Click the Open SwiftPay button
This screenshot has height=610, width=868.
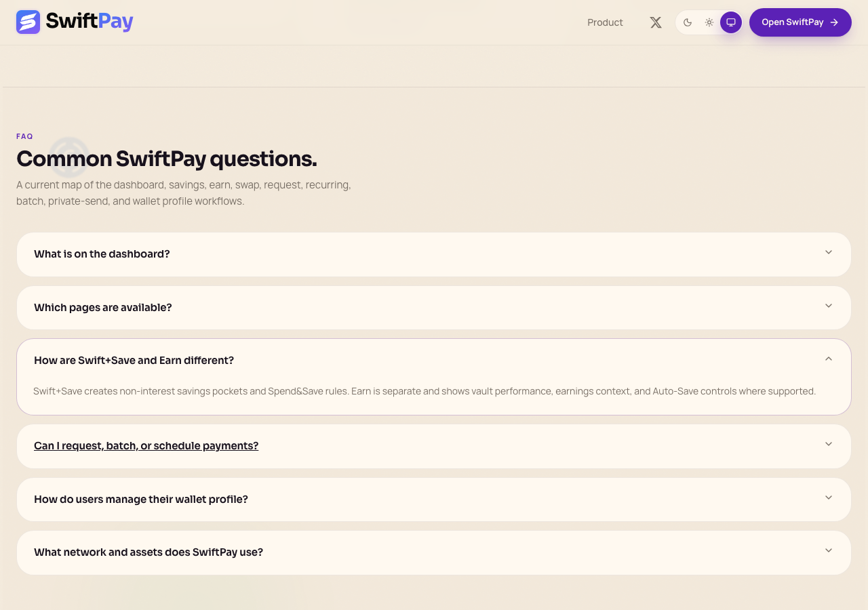coord(800,22)
